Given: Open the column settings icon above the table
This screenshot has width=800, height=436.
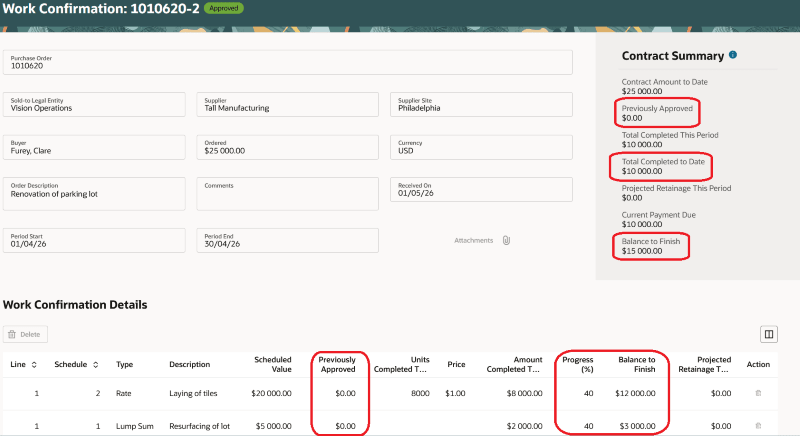Looking at the screenshot, I should [769, 335].
